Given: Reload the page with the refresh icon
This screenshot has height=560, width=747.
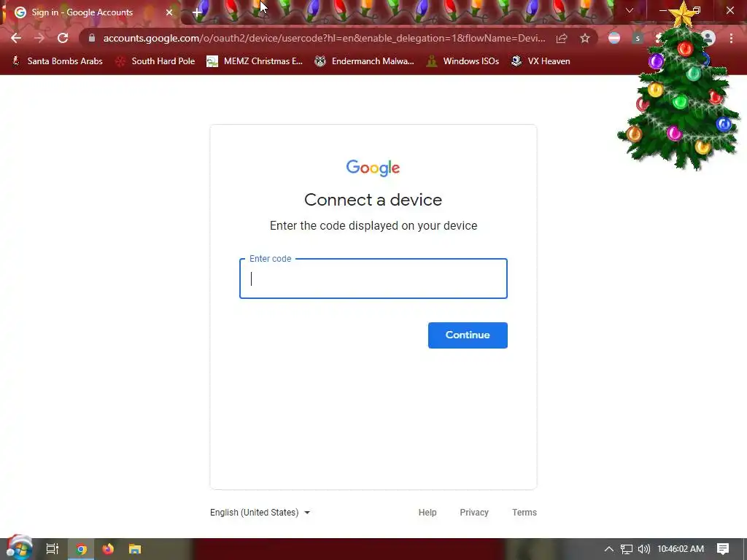Looking at the screenshot, I should (x=63, y=38).
